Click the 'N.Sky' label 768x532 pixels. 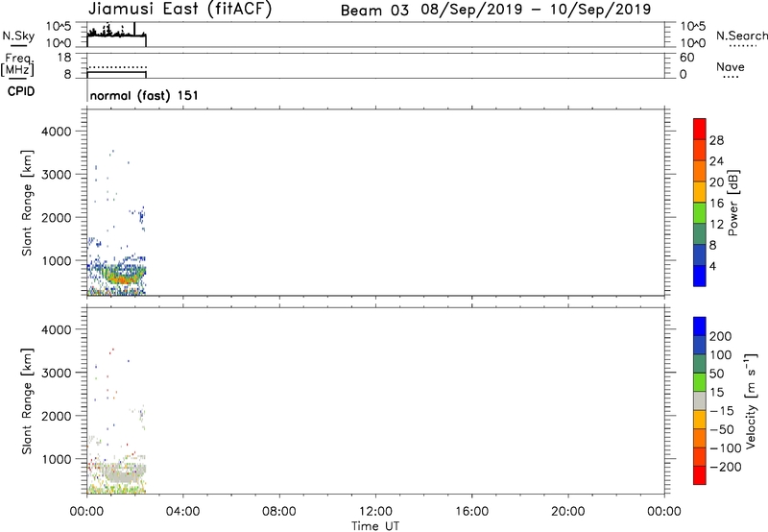pos(18,36)
